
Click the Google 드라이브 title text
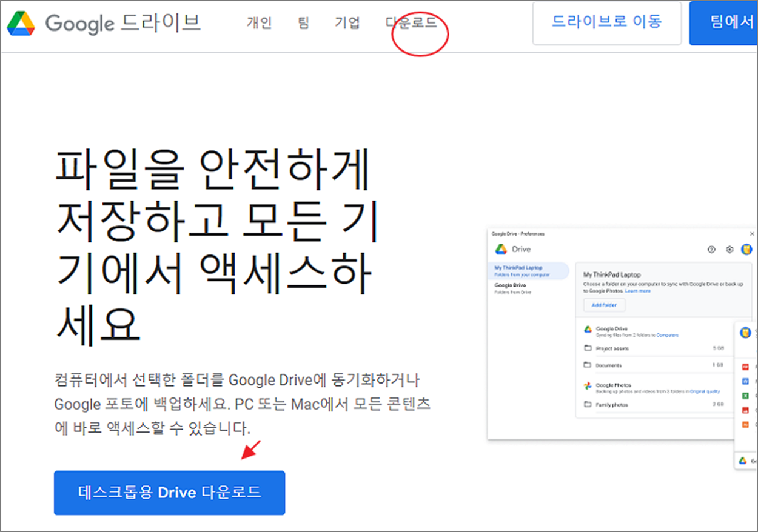[123, 23]
